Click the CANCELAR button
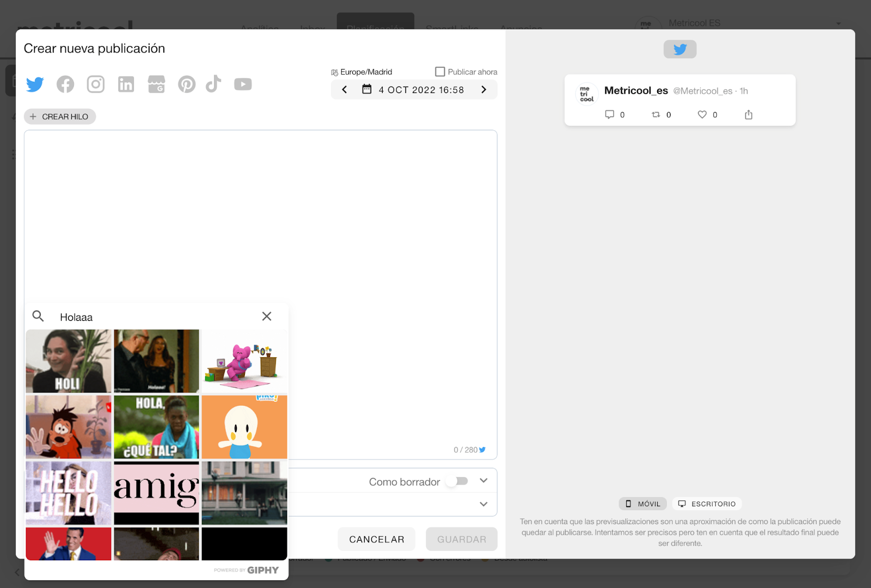The image size is (871, 588). click(x=377, y=539)
